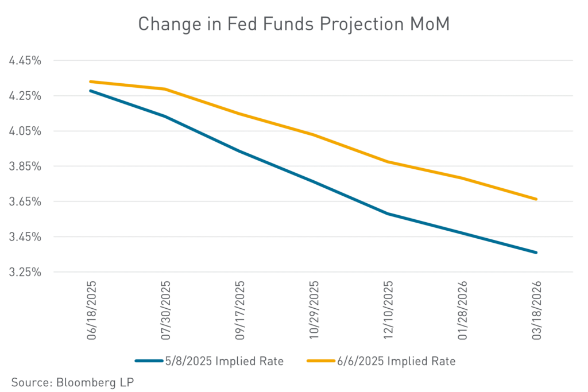Click the orange legend swatch for 6/6/2025
Image resolution: width=588 pixels, height=392 pixels.
point(323,361)
